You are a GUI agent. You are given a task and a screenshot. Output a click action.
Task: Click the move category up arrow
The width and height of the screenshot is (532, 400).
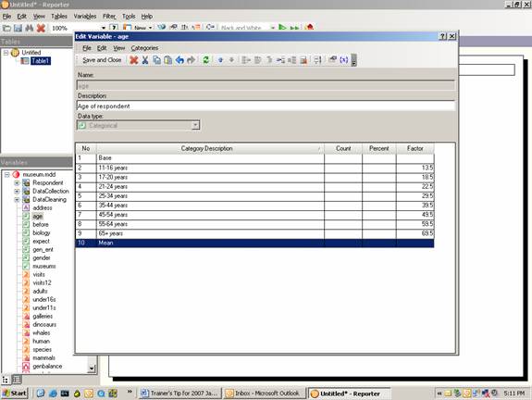coord(220,60)
